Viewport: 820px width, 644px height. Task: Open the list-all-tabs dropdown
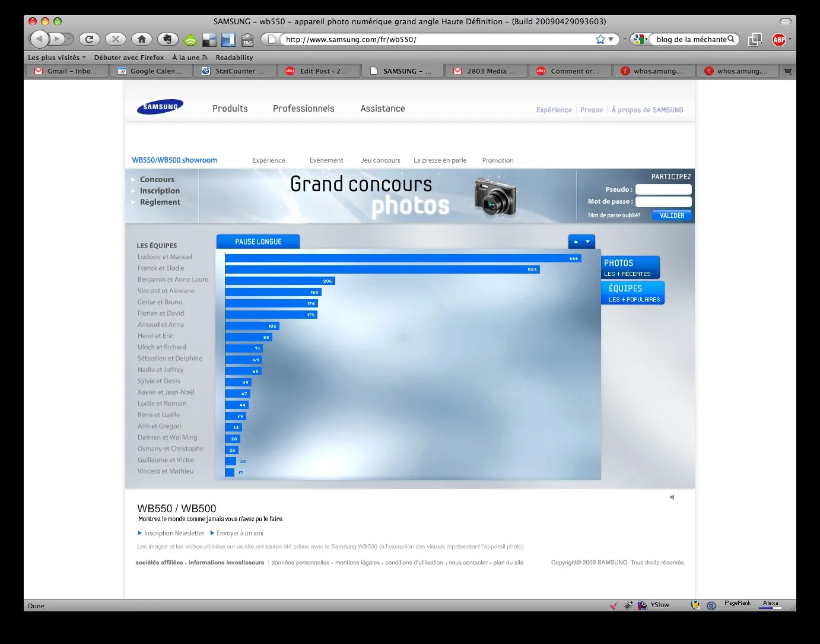(788, 71)
